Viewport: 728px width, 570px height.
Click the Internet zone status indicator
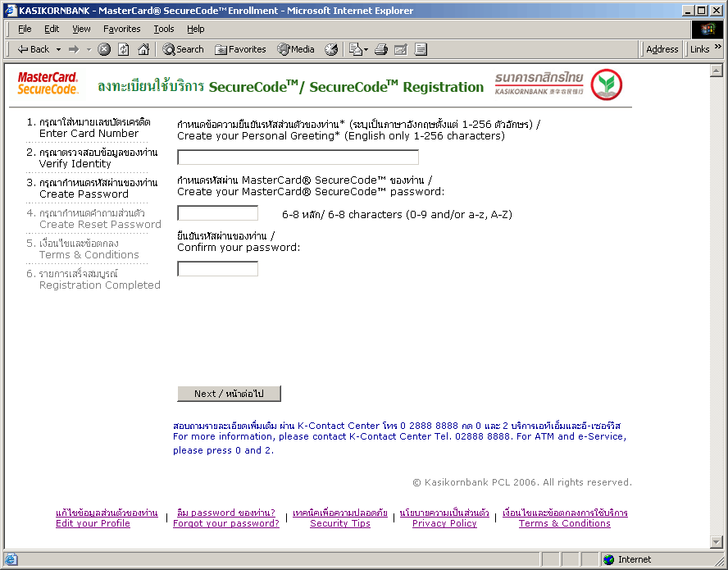point(627,559)
